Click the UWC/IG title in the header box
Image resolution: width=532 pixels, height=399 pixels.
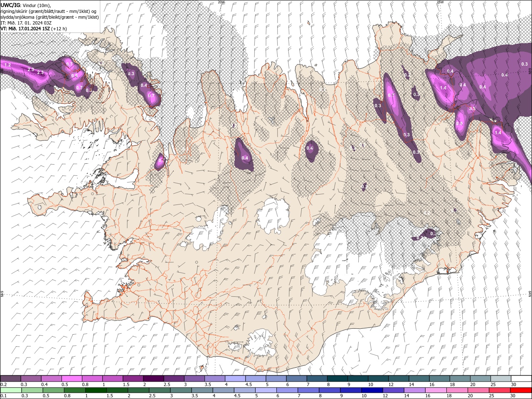11,5
